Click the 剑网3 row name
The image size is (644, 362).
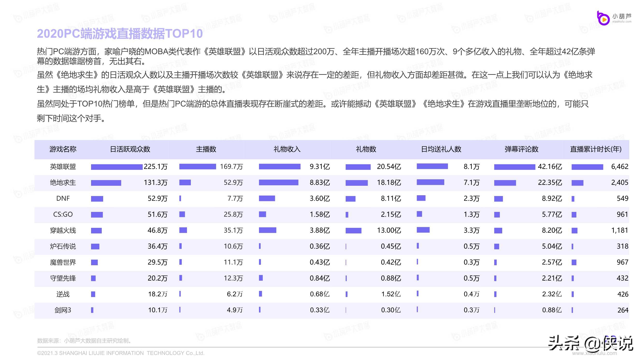(x=63, y=310)
